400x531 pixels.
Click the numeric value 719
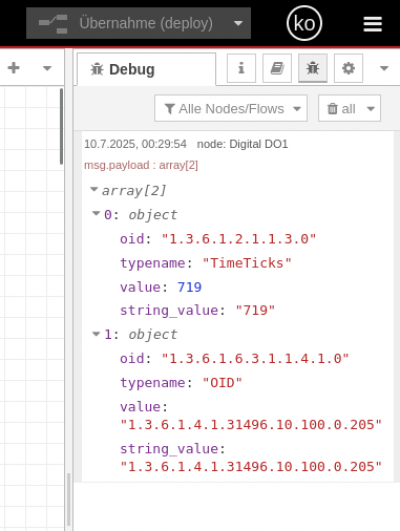(189, 287)
